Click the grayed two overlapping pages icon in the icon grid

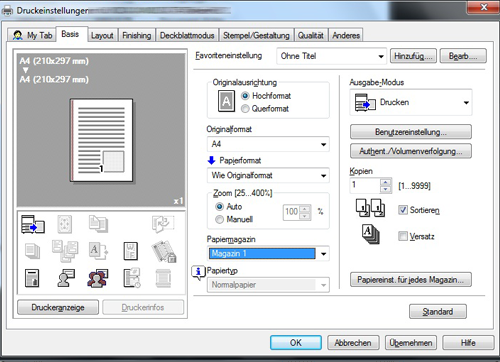click(x=98, y=224)
